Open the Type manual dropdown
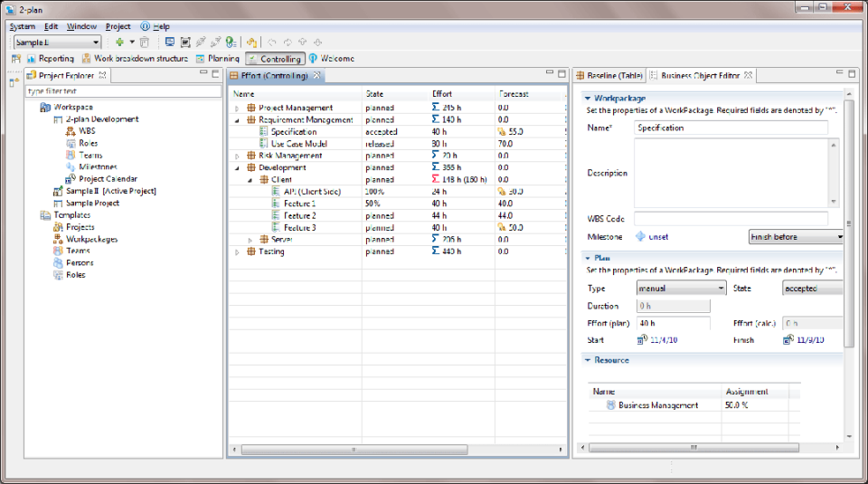 pyautogui.click(x=681, y=289)
